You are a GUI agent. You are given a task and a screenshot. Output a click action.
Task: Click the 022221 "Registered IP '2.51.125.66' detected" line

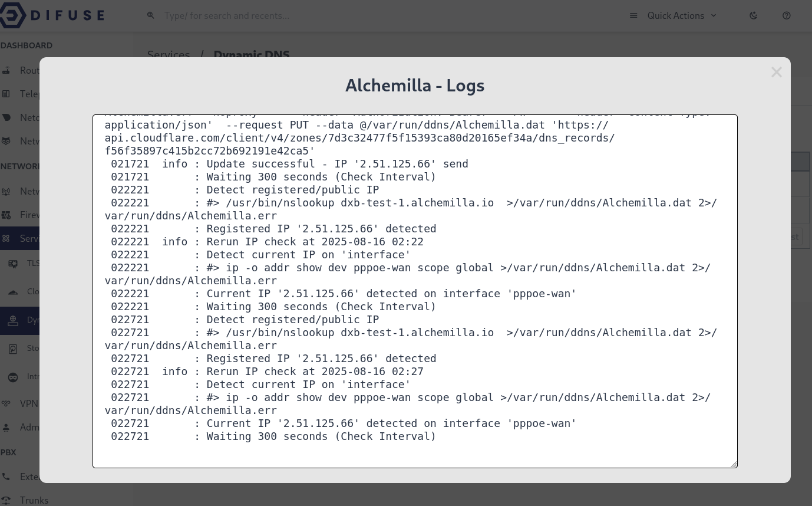(273, 229)
